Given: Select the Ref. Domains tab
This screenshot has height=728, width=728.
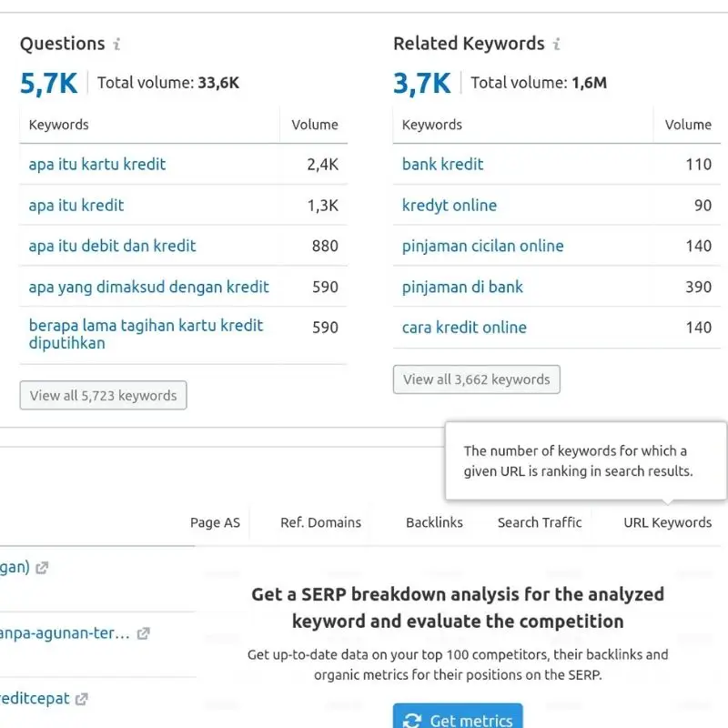Looking at the screenshot, I should [319, 522].
